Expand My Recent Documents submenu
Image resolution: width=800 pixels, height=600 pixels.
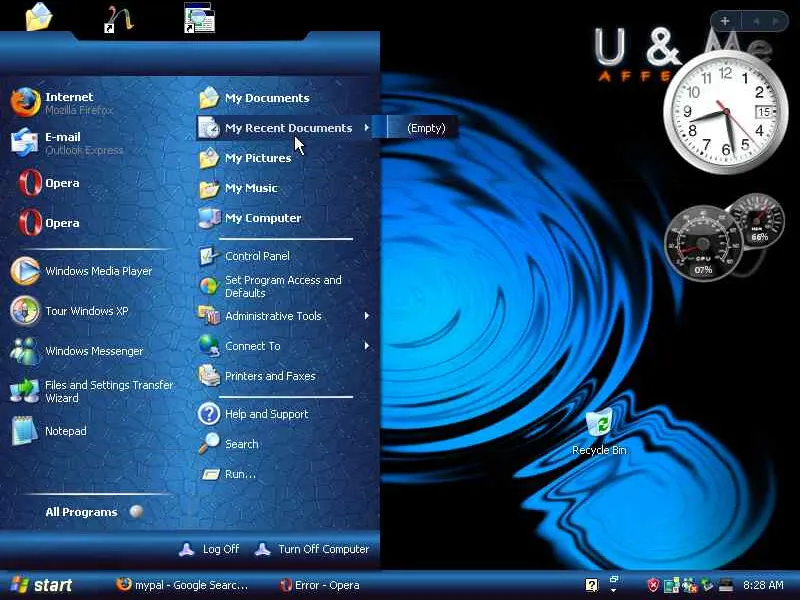[x=286, y=128]
